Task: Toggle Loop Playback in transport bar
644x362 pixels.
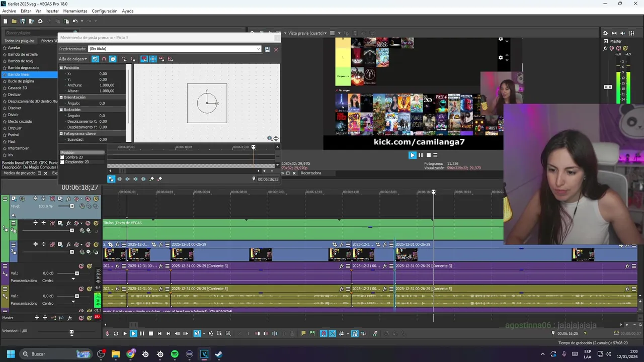Action: point(116,334)
